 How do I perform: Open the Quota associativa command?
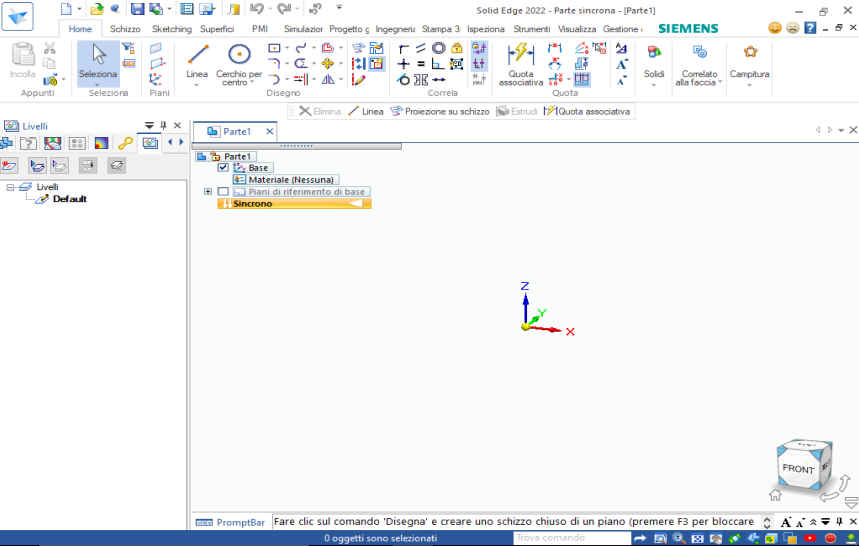coord(520,64)
